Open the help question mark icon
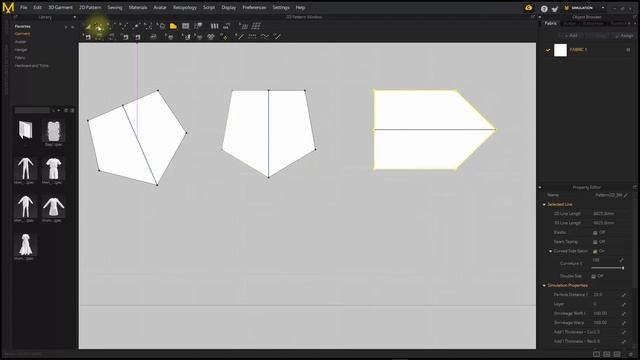The width and height of the screenshot is (640, 360). (544, 8)
